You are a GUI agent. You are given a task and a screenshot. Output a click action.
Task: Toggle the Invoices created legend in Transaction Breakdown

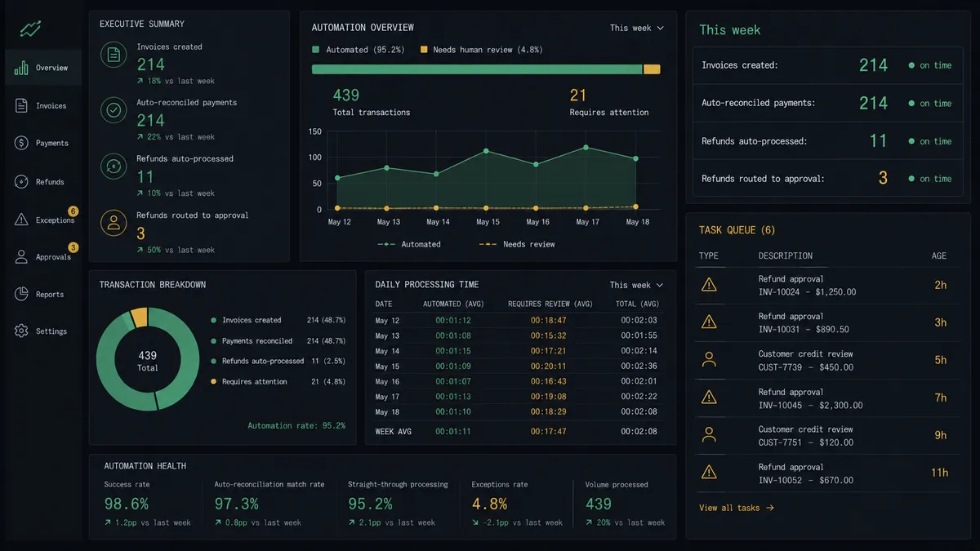278,320
